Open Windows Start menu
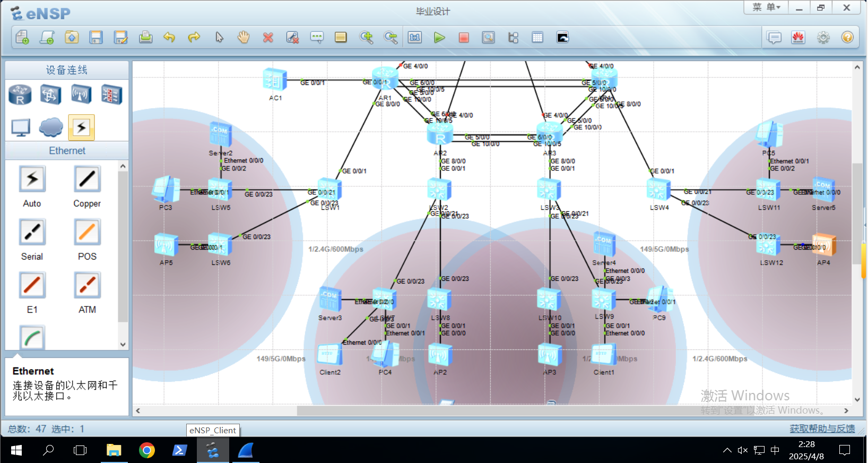 pos(16,450)
